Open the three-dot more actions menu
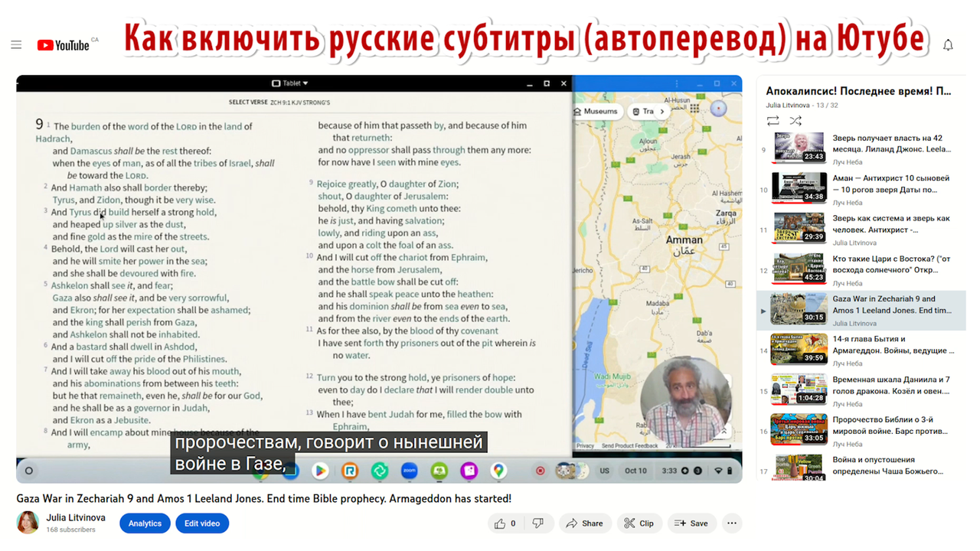980x551 pixels. [732, 523]
